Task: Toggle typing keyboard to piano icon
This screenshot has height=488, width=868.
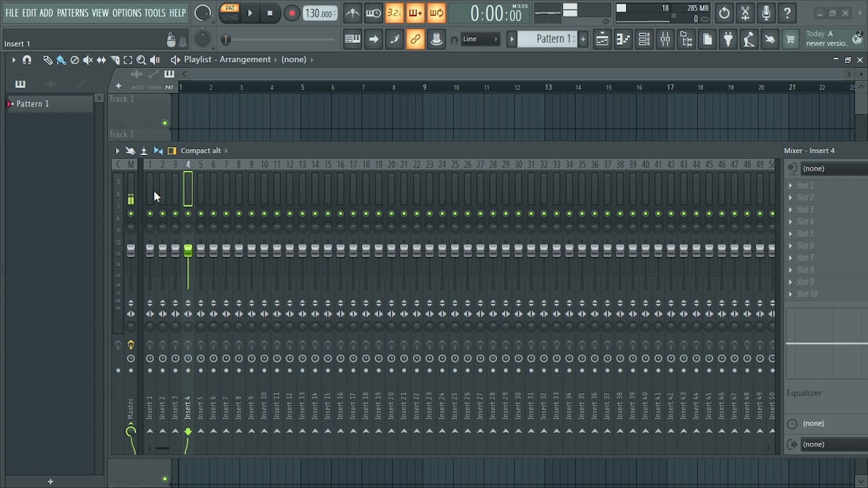Action: [353, 39]
